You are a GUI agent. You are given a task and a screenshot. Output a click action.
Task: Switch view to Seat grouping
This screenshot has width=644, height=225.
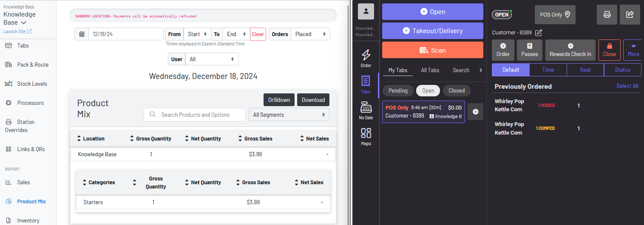[585, 70]
